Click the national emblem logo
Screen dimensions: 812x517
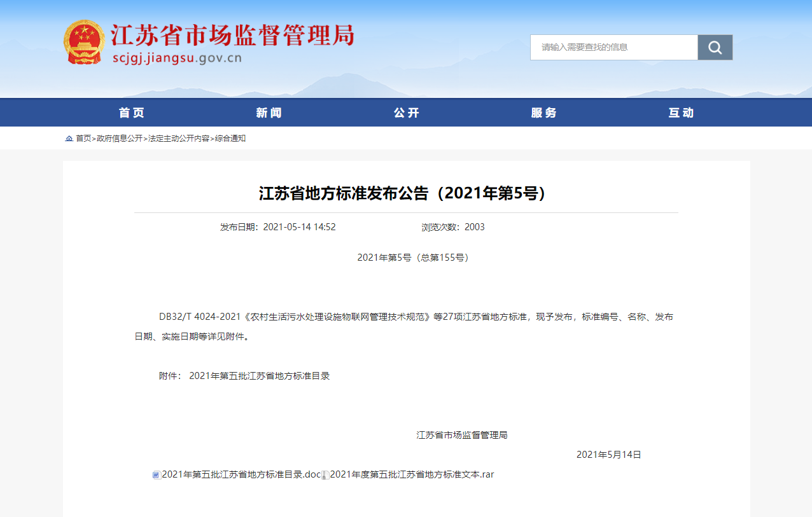(84, 42)
